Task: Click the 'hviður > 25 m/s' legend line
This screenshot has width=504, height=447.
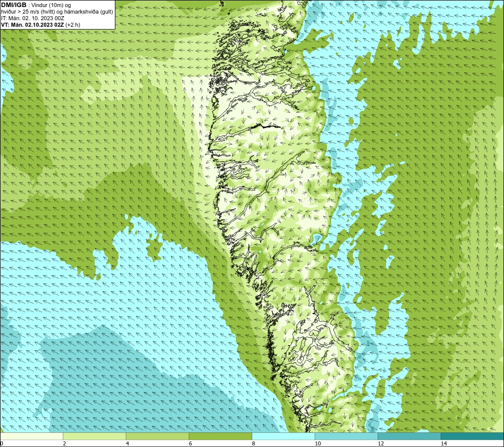Action: pos(57,12)
